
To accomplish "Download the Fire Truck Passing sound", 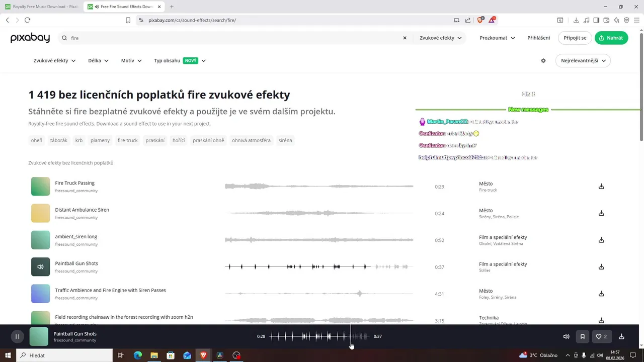I will click(601, 187).
